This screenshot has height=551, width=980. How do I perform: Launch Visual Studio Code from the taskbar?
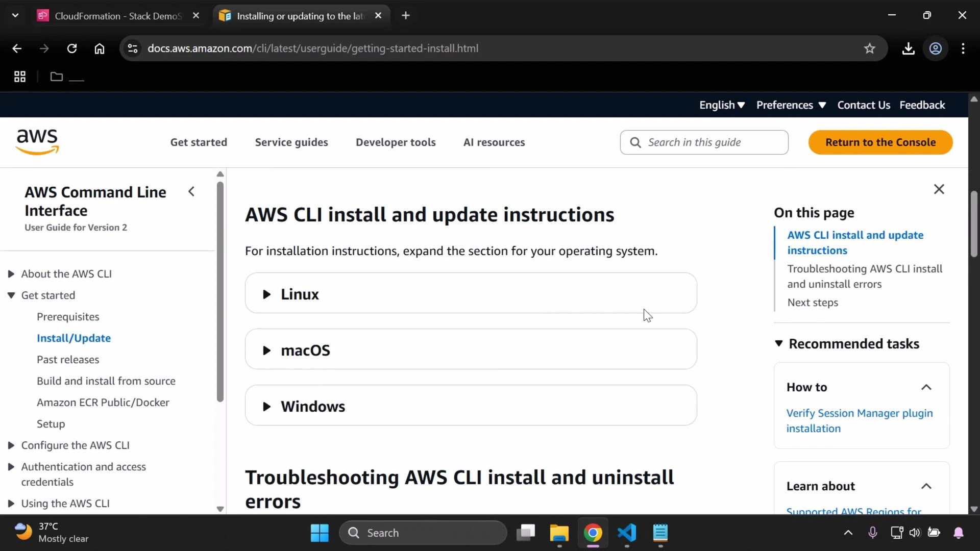coord(627,532)
